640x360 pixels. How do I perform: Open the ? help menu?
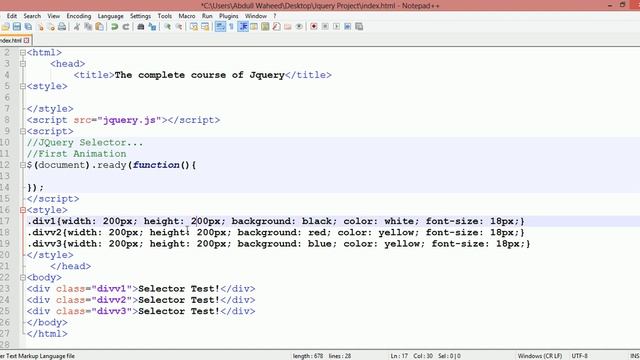275,16
